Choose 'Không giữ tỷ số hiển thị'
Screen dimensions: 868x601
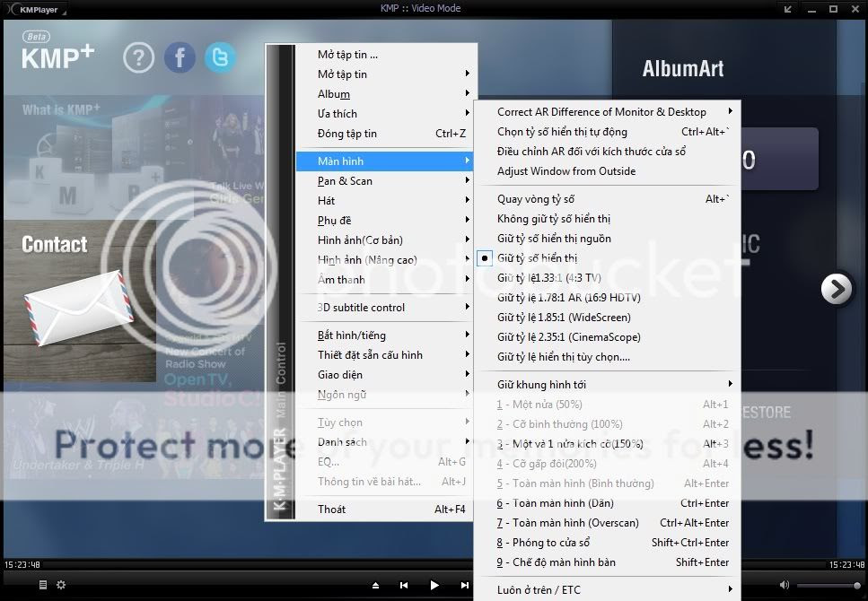click(609, 219)
